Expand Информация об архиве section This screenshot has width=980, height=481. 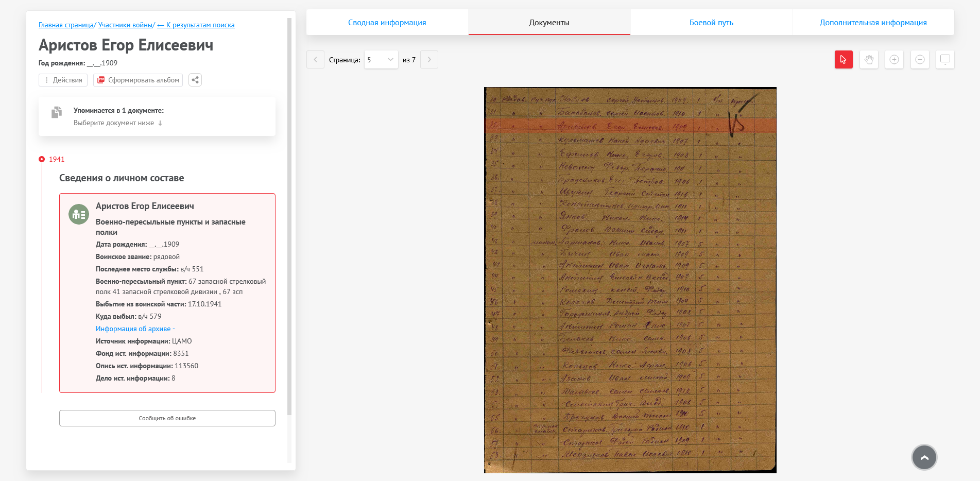[x=135, y=329]
